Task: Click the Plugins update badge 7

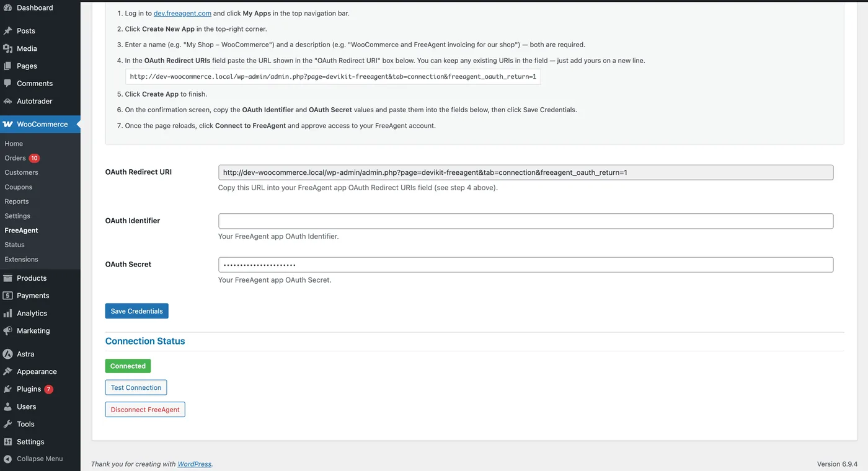Action: pos(48,389)
